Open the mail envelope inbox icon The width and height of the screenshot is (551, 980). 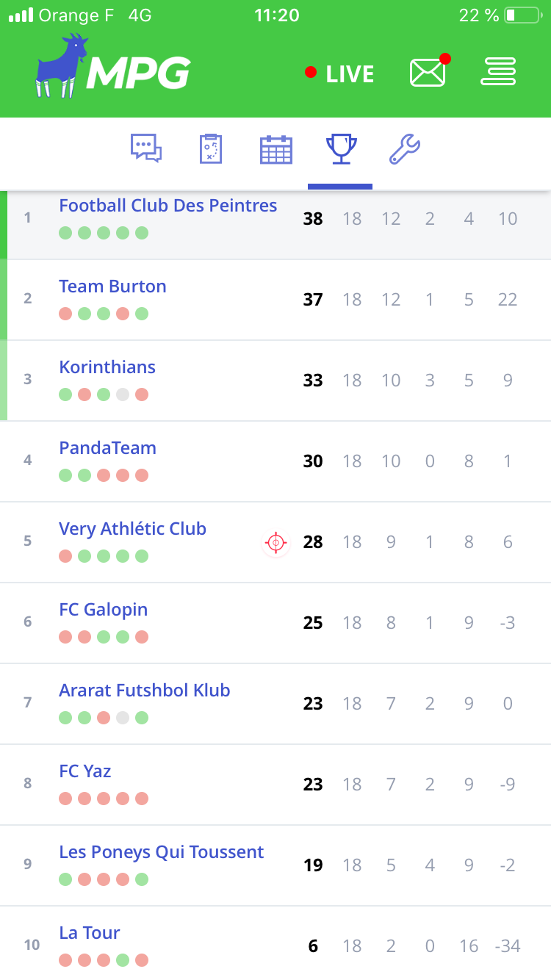pyautogui.click(x=428, y=72)
